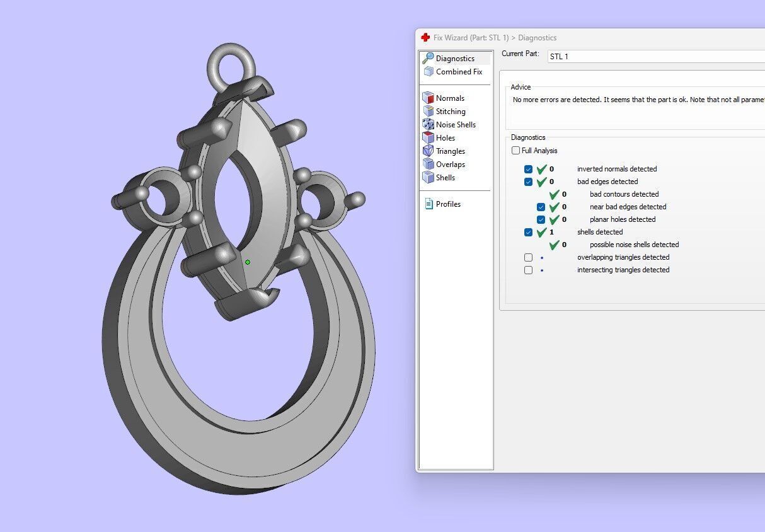Uncheck the inverted normals detected checkbox
The height and width of the screenshot is (532, 765).
(528, 169)
